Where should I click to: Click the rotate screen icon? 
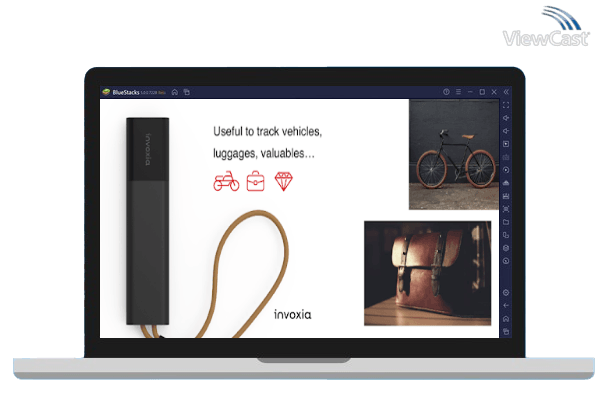coord(506,235)
